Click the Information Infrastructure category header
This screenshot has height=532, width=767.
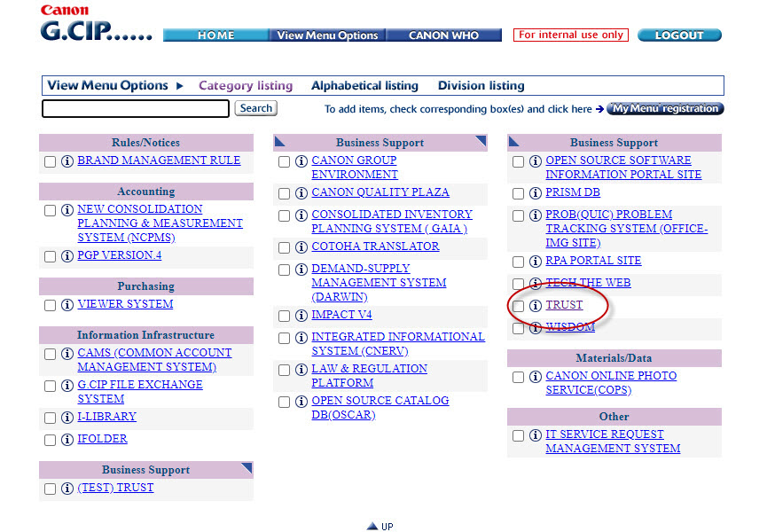pos(146,335)
